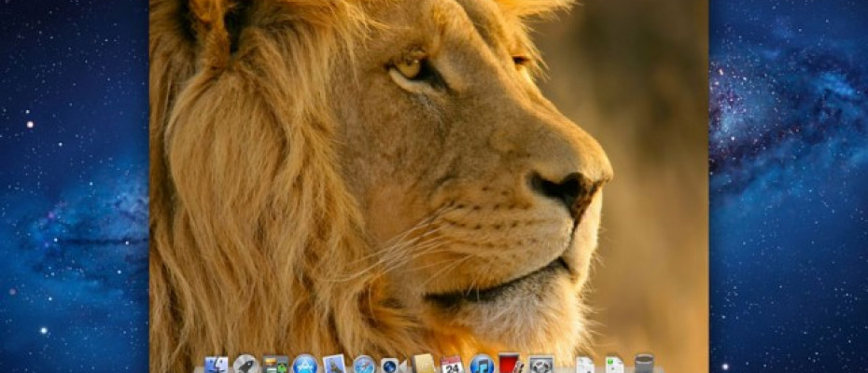This screenshot has height=373, width=868.
Task: Launch the Mac App Store
Action: click(305, 365)
